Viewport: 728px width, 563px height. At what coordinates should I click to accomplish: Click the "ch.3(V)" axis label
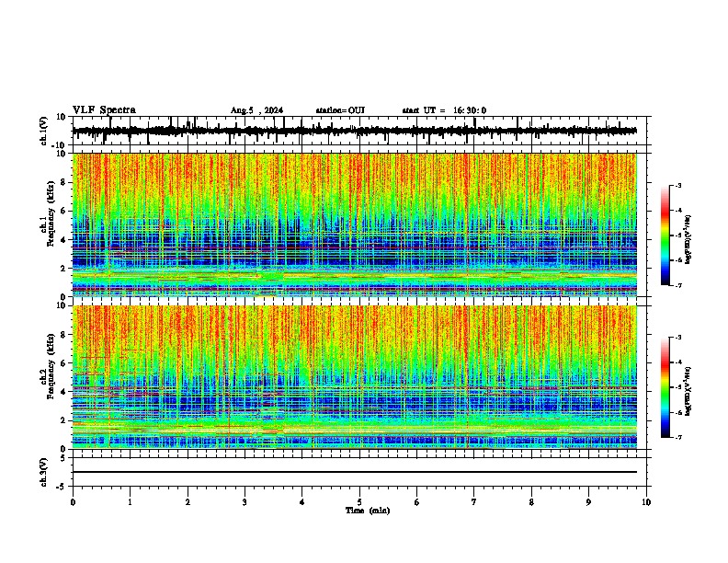click(44, 472)
